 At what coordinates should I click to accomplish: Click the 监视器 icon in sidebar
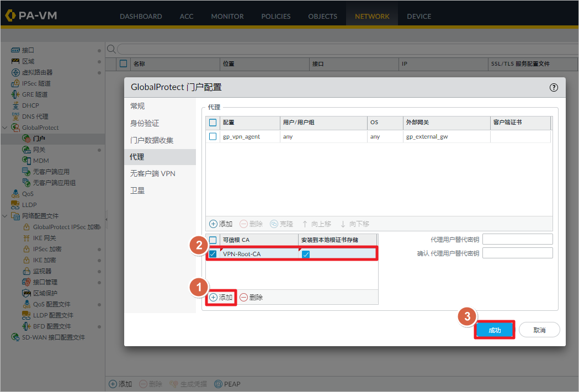(x=26, y=271)
